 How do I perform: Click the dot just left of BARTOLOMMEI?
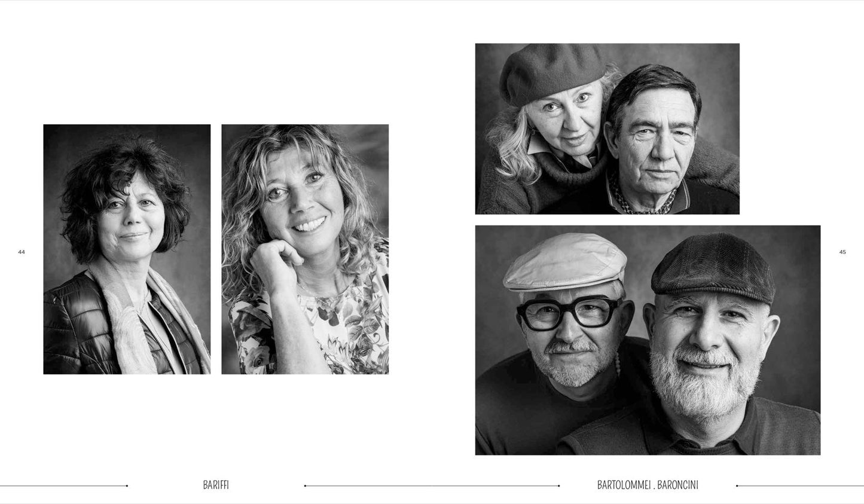pos(559,485)
